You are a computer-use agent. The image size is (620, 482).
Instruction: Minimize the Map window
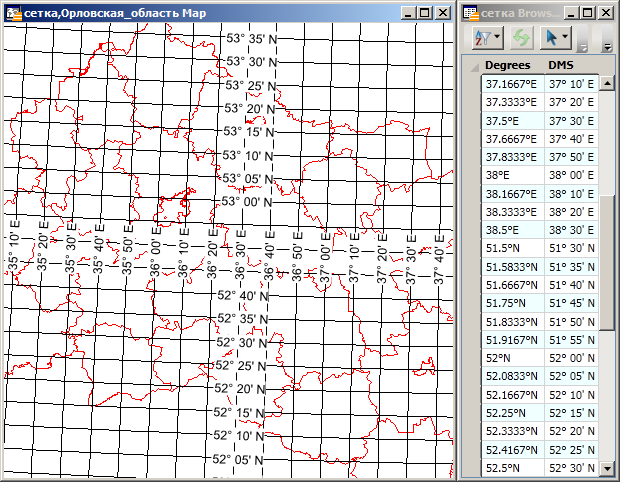click(x=408, y=12)
